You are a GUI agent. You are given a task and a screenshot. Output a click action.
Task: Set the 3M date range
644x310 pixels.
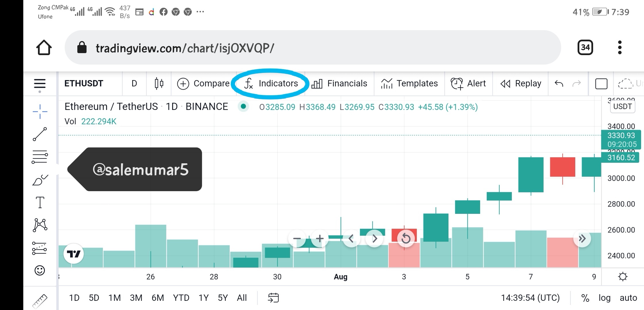coord(136,298)
